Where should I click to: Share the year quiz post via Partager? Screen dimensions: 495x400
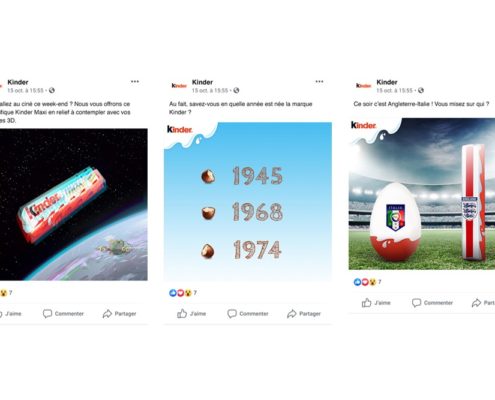pos(304,314)
